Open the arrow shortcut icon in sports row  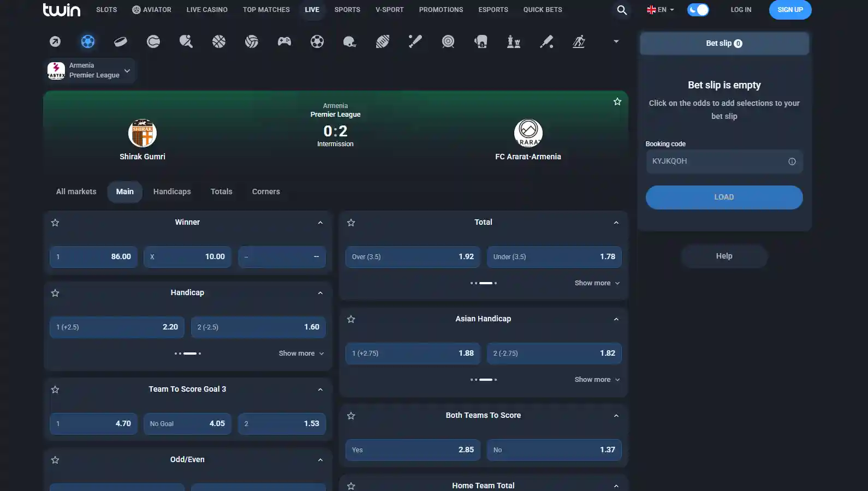pos(55,41)
